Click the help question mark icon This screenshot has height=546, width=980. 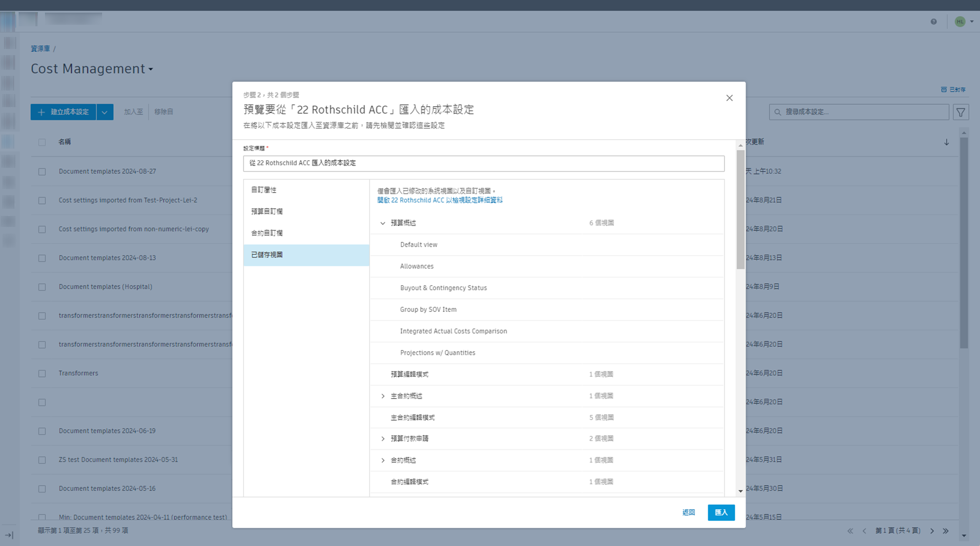point(934,22)
